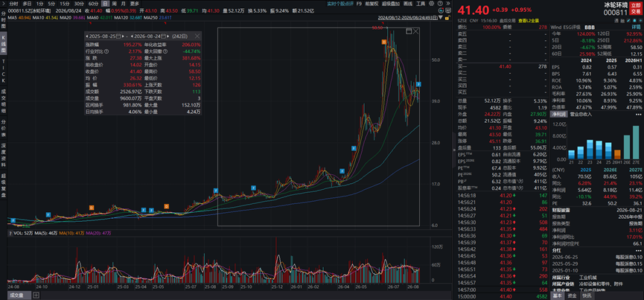Viewport: 644px width, 300px height.
Task: Open the 超级复盘 sidebar view
Action: click(x=3, y=186)
